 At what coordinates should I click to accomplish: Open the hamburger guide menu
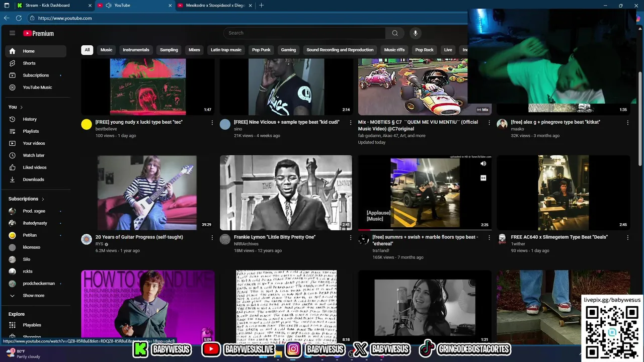coord(12,33)
